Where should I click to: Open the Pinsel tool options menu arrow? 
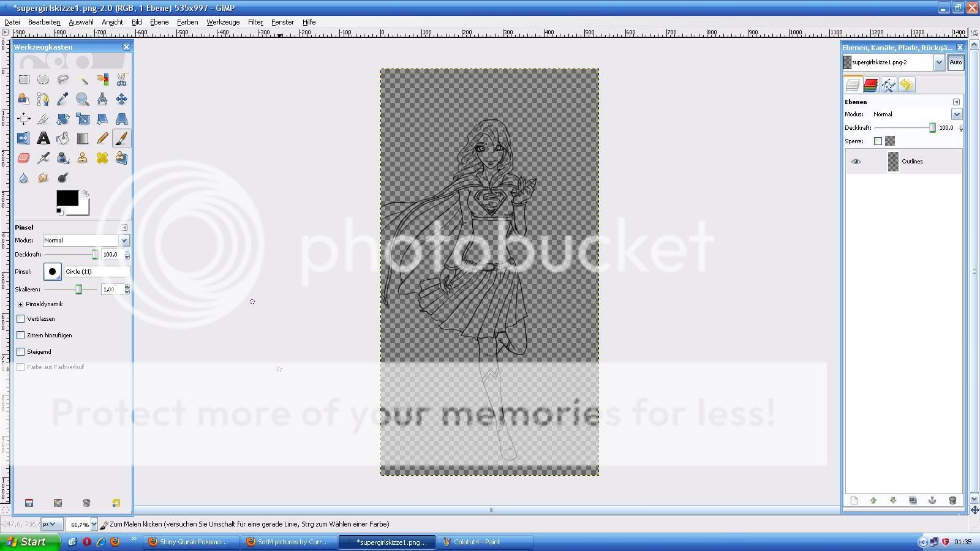(x=124, y=227)
